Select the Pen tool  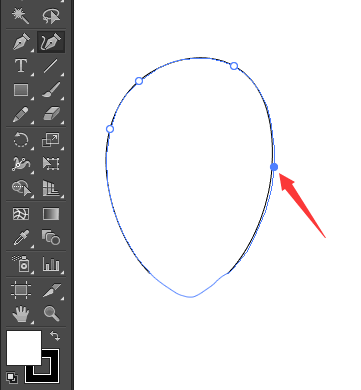click(x=21, y=42)
